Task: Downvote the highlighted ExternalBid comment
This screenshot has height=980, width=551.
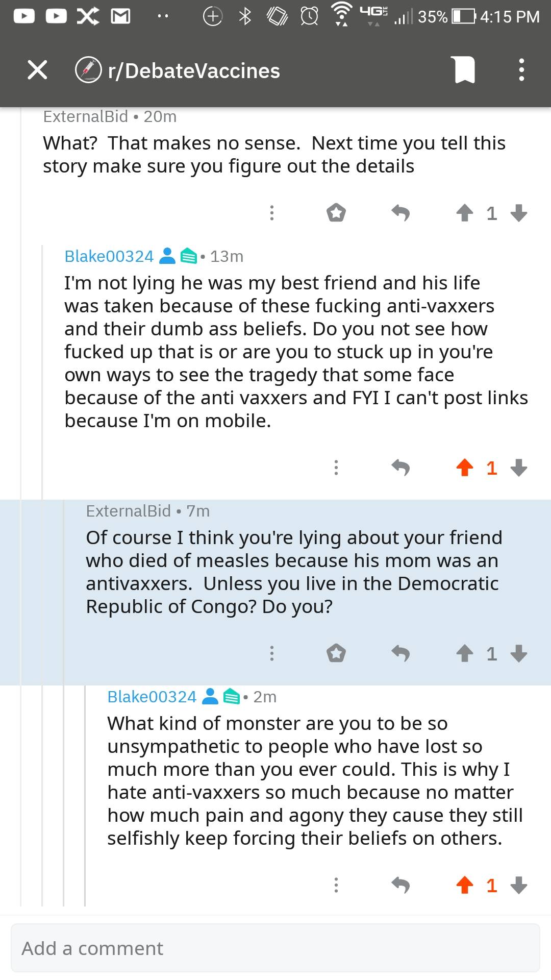Action: pos(519,653)
